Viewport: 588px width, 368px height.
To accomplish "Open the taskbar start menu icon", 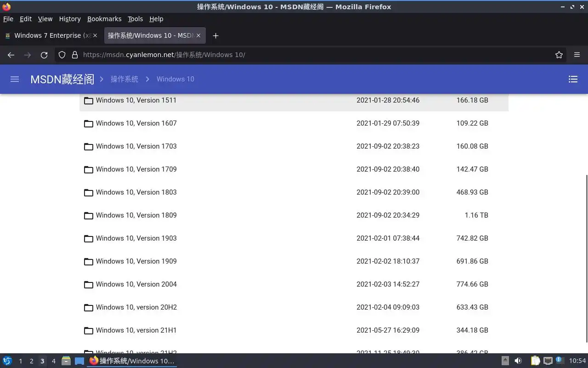I will point(7,361).
